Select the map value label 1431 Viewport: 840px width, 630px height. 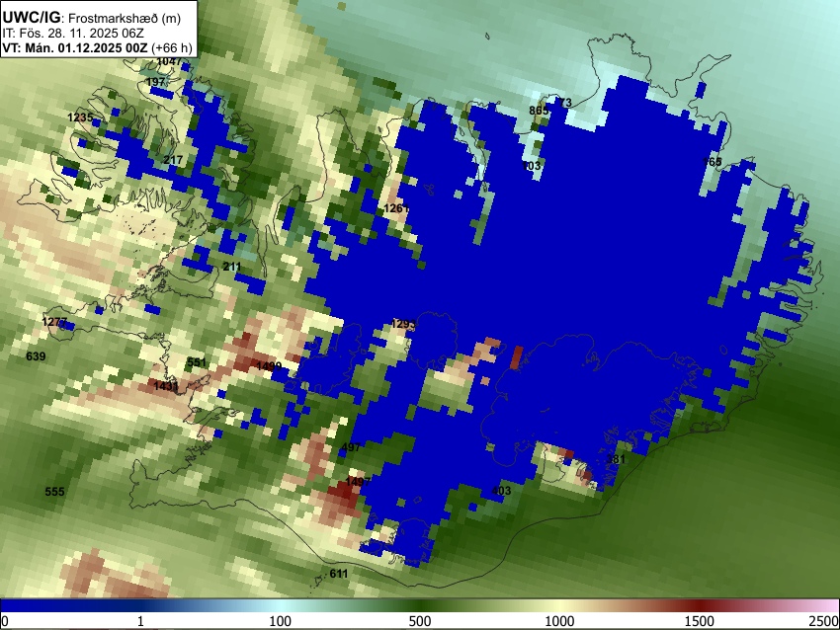pos(166,386)
